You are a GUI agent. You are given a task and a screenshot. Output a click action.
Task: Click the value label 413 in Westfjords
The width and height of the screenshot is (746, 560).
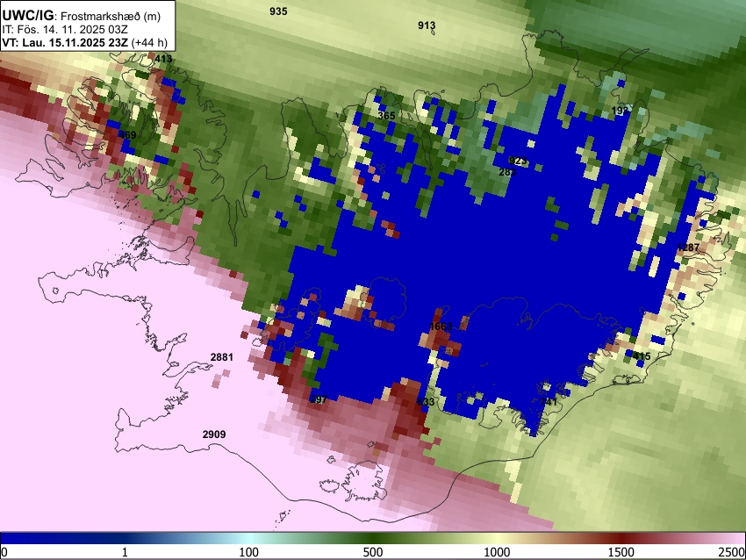coord(163,59)
